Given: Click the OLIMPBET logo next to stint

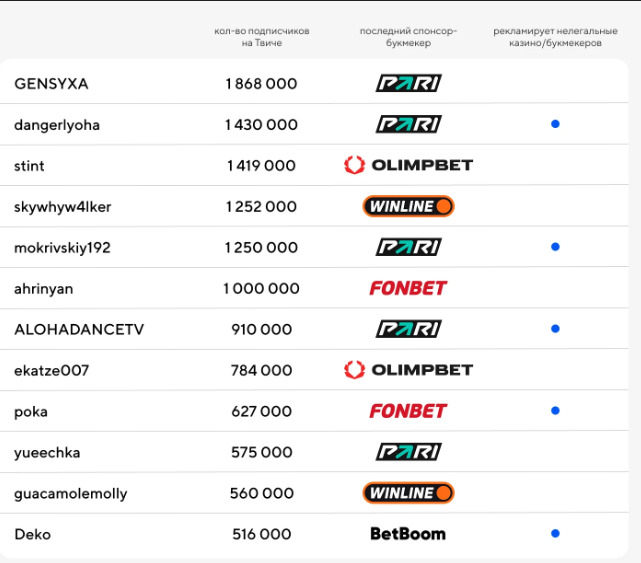Looking at the screenshot, I should pos(408,165).
